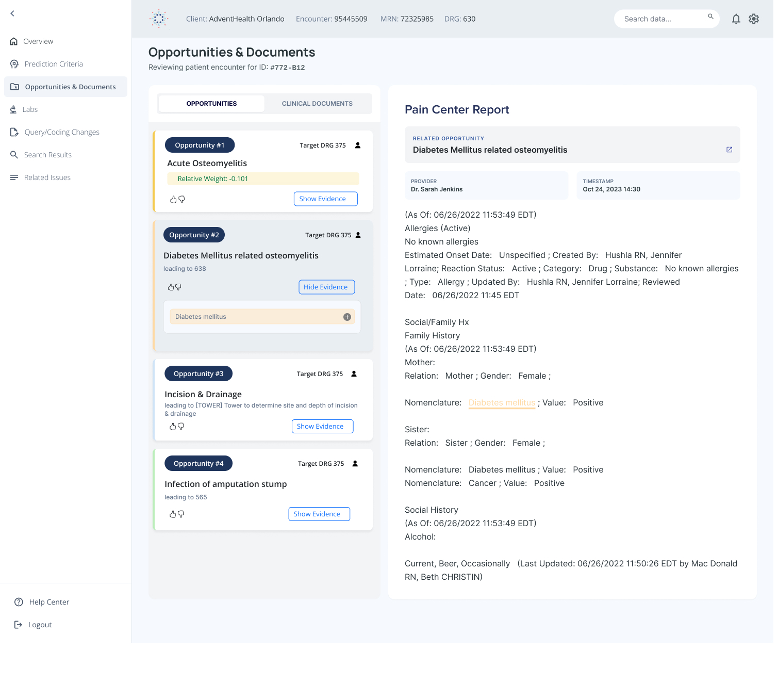
Task: Select Opportunities & Documents in sidebar
Action: pos(65,87)
